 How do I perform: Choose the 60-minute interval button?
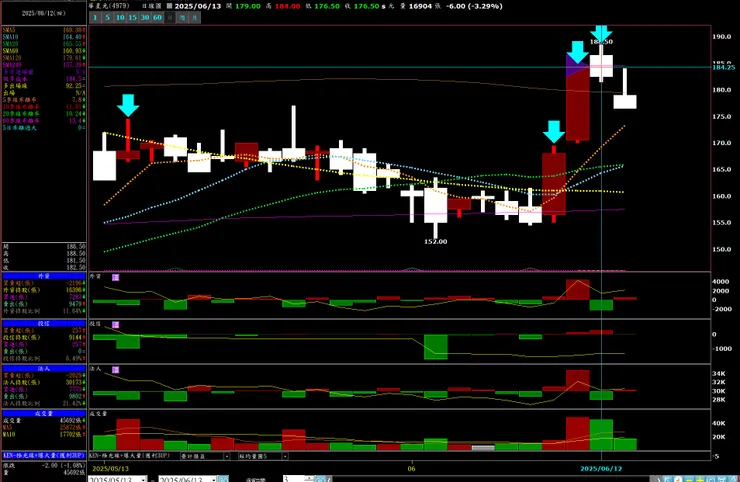(x=157, y=17)
